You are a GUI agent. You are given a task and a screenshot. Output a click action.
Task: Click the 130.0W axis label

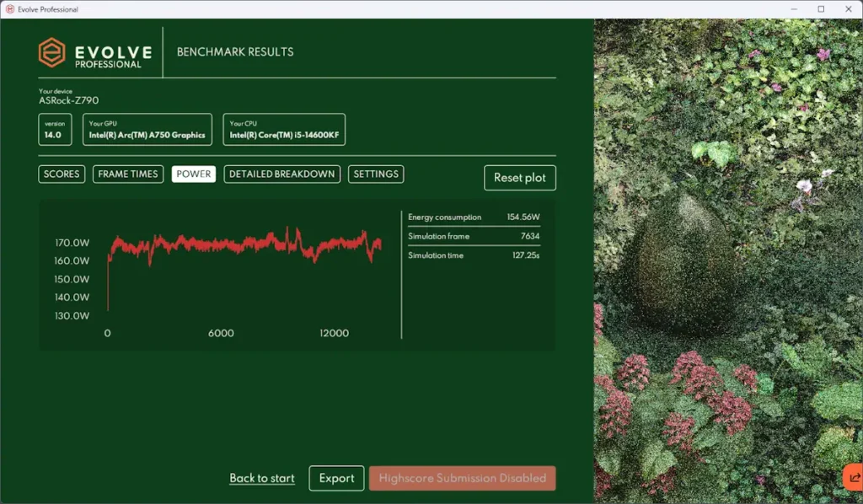point(72,316)
